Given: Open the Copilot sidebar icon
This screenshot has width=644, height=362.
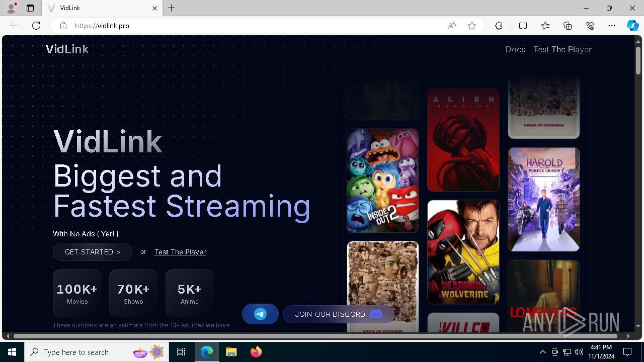Looking at the screenshot, I should pos(632,26).
